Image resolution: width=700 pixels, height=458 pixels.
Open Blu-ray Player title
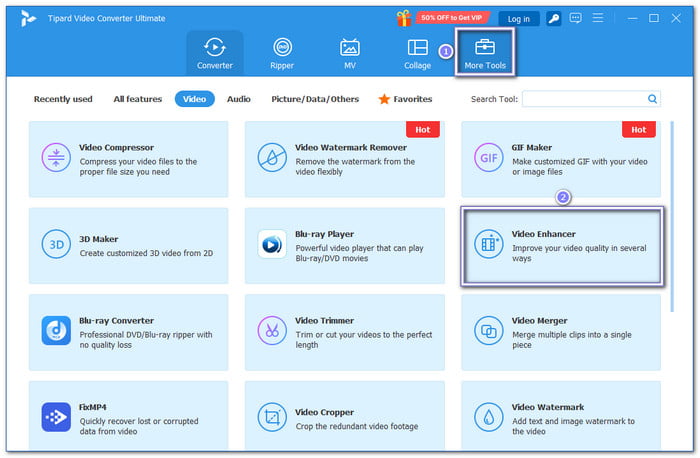(x=325, y=234)
